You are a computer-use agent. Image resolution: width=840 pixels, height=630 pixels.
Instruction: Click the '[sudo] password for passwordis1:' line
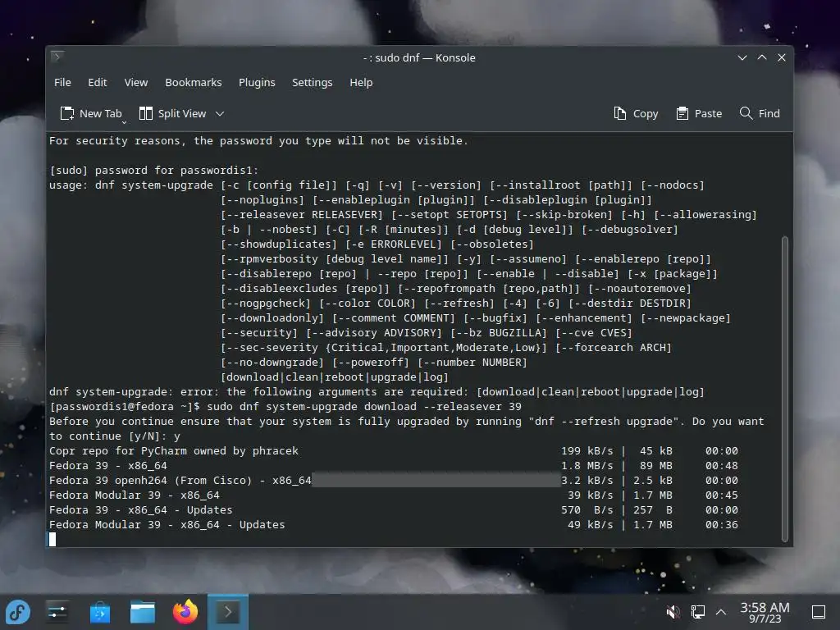tap(153, 171)
